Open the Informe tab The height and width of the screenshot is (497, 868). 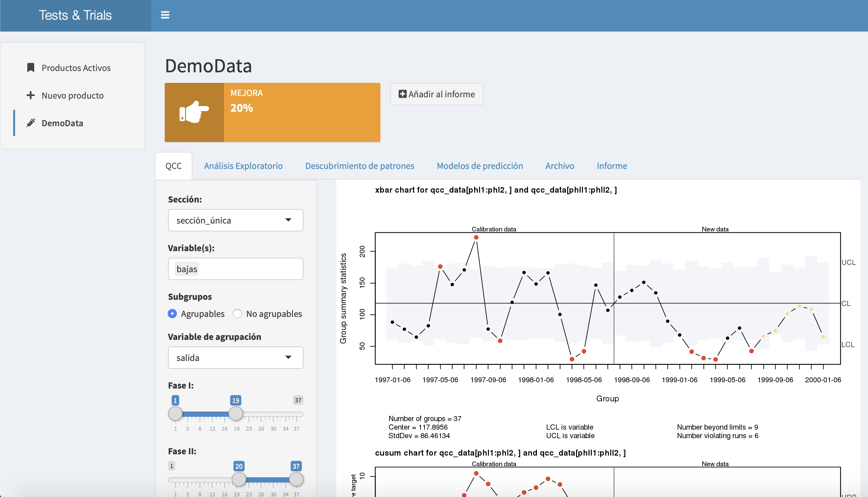point(612,166)
